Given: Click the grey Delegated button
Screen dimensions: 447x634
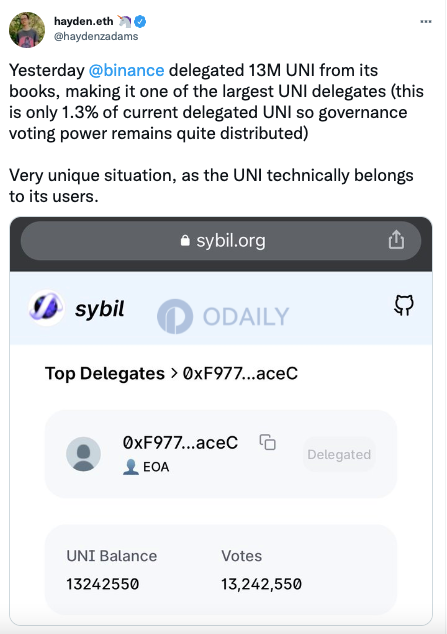Looking at the screenshot, I should [339, 454].
